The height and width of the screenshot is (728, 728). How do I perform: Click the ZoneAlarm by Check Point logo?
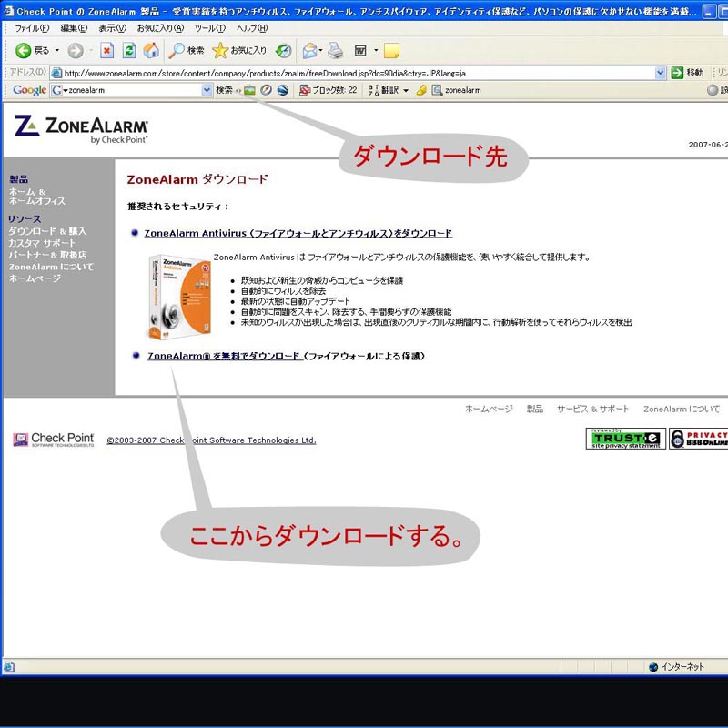[x=82, y=129]
